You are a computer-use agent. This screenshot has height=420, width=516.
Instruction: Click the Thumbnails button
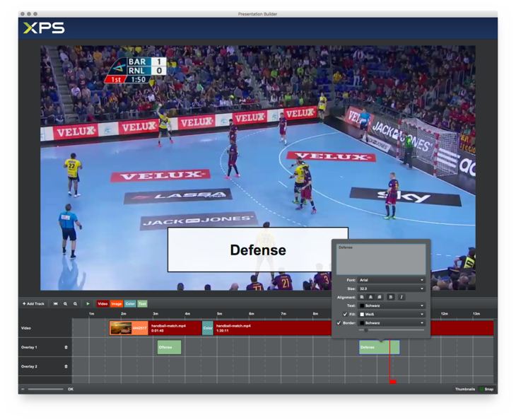tap(464, 389)
